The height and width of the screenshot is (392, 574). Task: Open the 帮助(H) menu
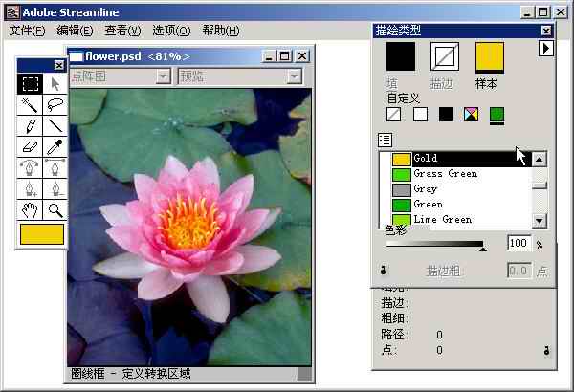click(221, 31)
